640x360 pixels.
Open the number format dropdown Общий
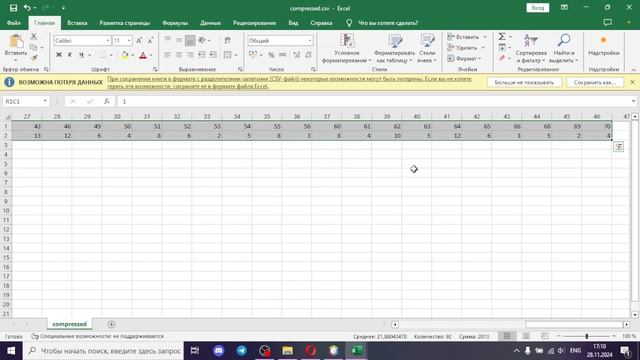tap(310, 40)
